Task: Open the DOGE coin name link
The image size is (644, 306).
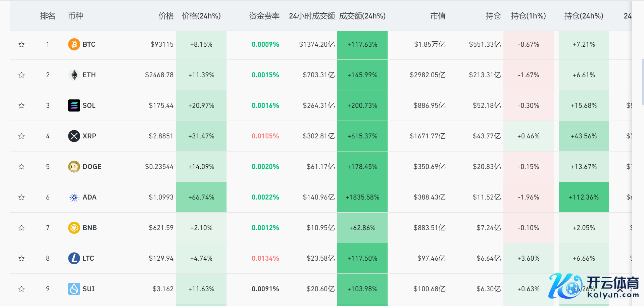Action: pyautogui.click(x=92, y=167)
